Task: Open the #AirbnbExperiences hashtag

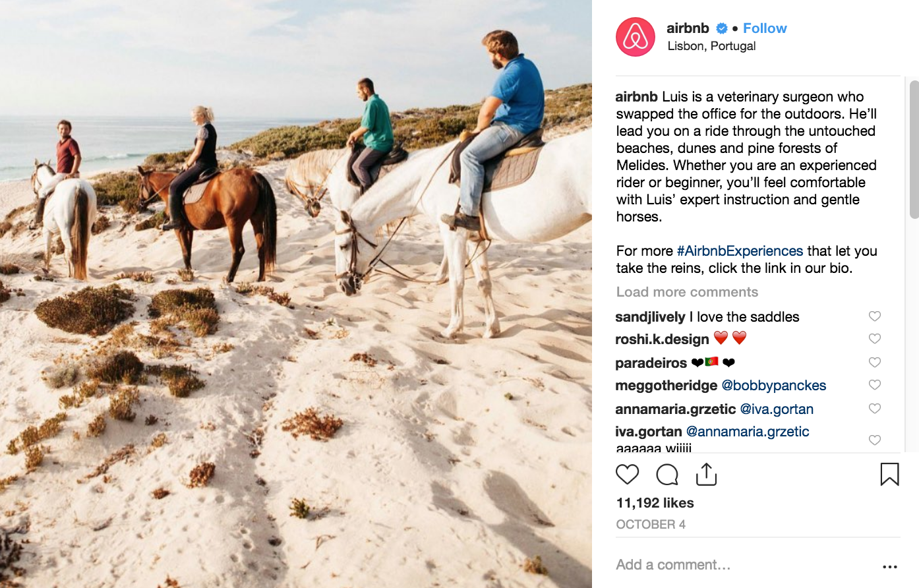Action: (740, 251)
